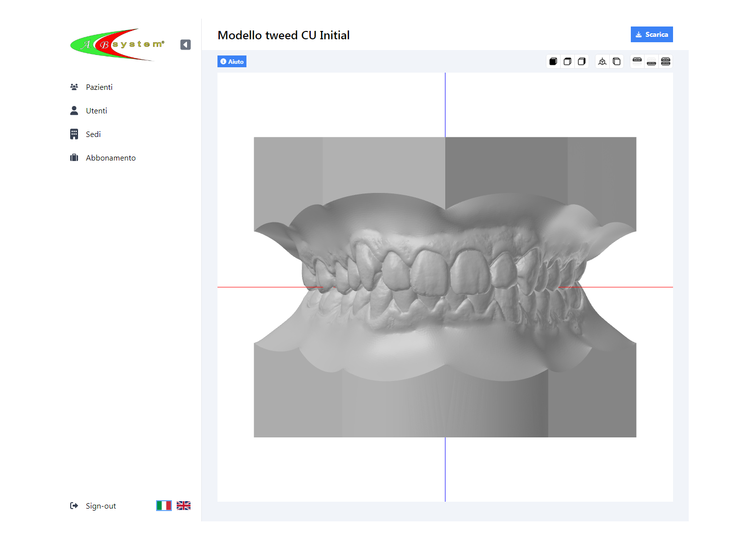Viewport: 756px width, 540px height.
Task: Click the Scarica download button
Action: click(651, 34)
